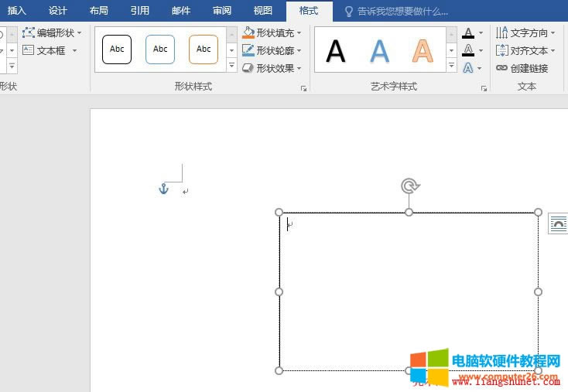Click the 形状效果 (Shape Effects) icon

click(248, 68)
